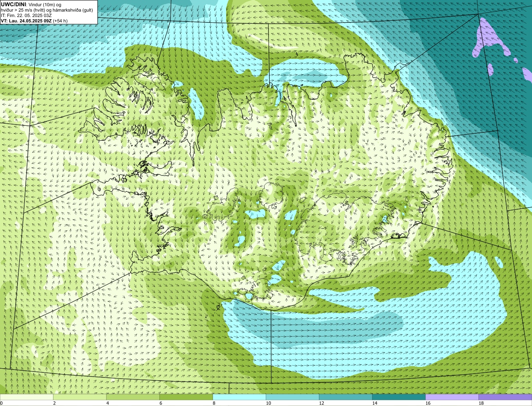Click the 'IT: Fim. 22. 05. 2025 03Z' line

[27, 15]
